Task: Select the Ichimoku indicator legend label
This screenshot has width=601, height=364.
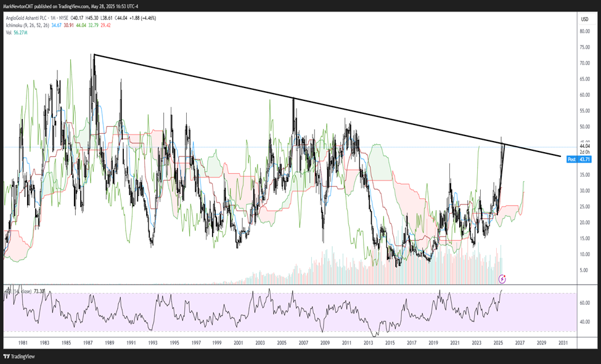Action: click(x=15, y=26)
